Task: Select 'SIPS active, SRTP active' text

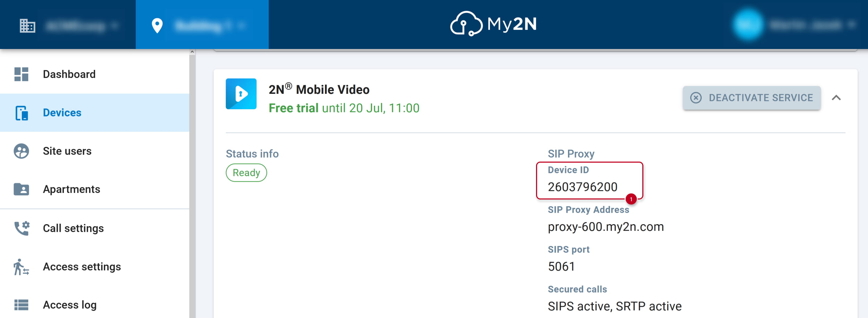Action: coord(615,307)
